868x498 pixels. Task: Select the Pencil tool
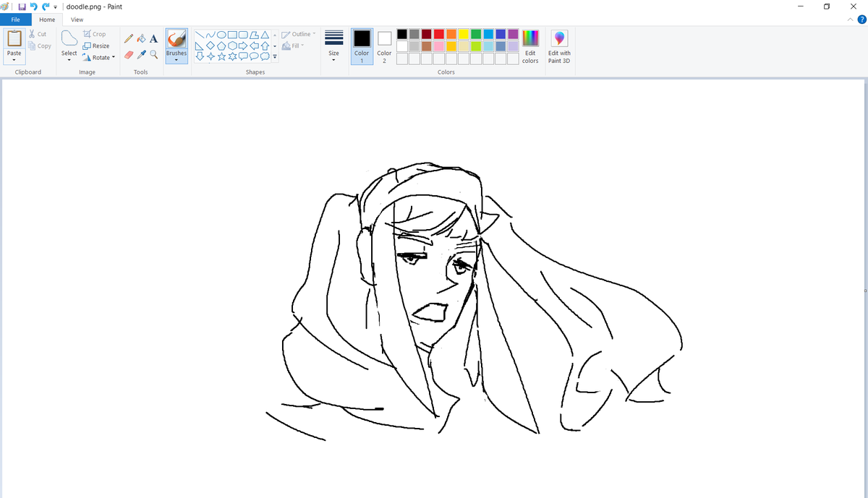pos(128,38)
